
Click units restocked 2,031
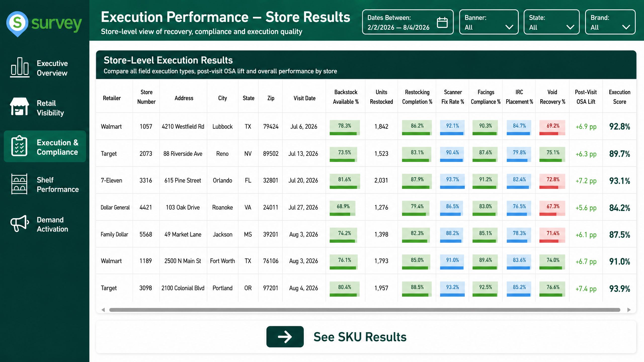[x=381, y=180]
